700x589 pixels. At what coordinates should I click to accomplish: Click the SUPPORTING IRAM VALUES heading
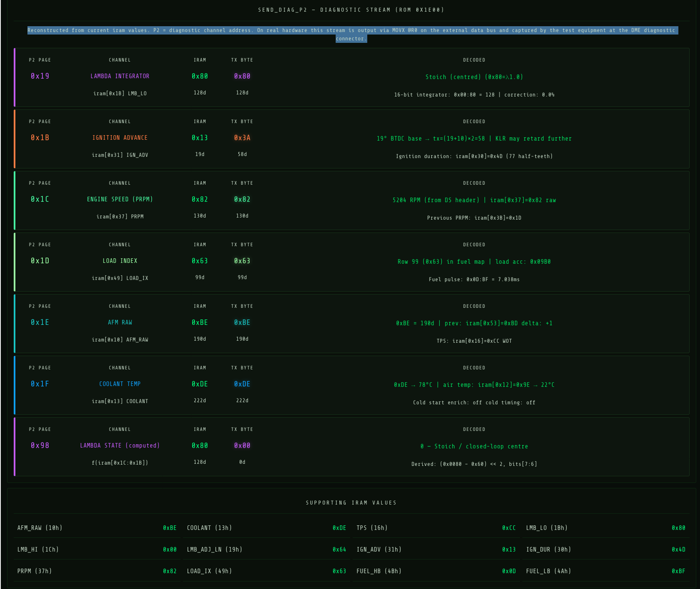pyautogui.click(x=351, y=503)
